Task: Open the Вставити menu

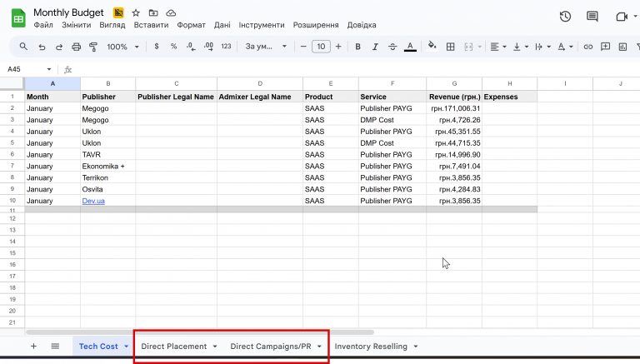Action: 151,25
